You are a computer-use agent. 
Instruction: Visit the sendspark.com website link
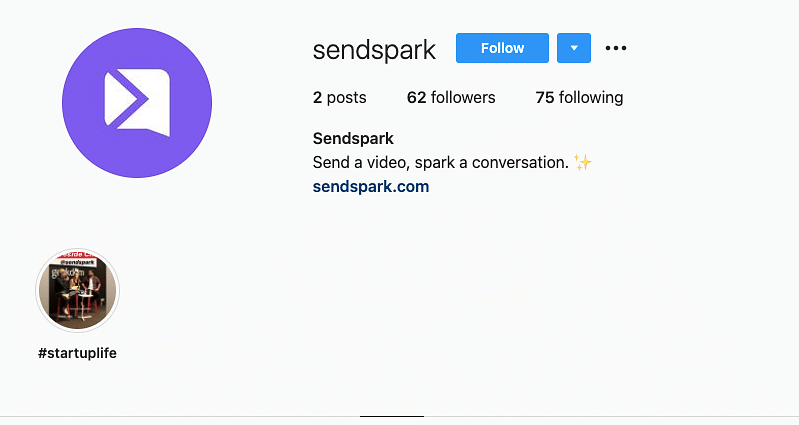(371, 187)
